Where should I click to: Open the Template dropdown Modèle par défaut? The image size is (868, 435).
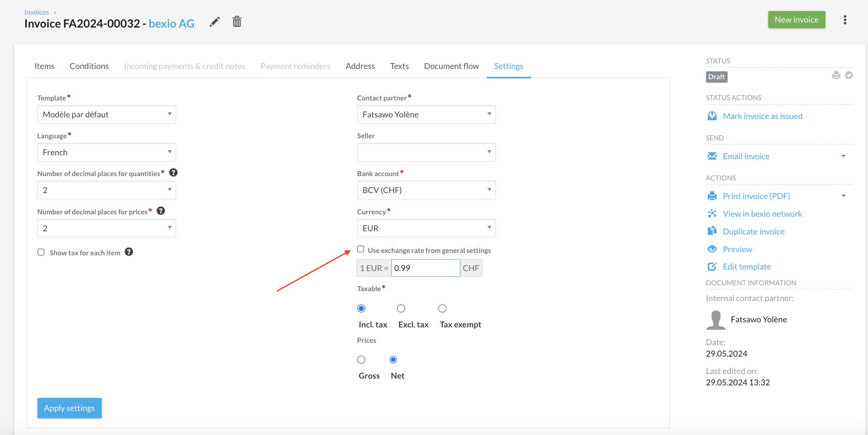pyautogui.click(x=107, y=114)
